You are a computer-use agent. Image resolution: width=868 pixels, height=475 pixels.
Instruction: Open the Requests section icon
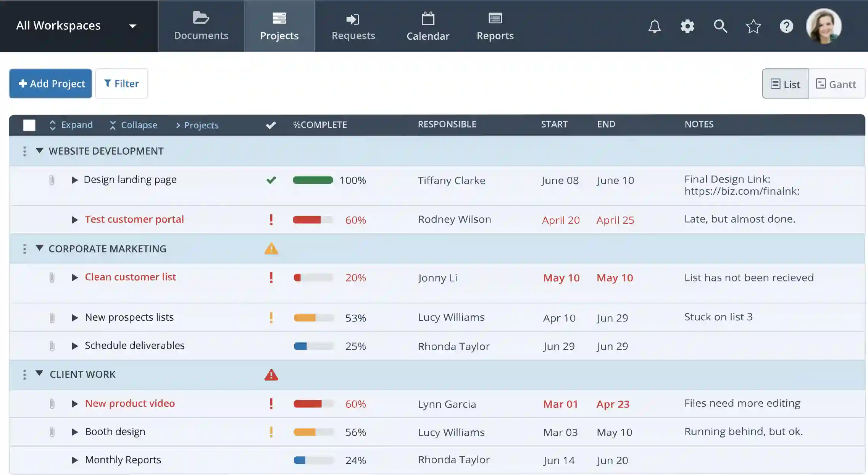coord(353,19)
